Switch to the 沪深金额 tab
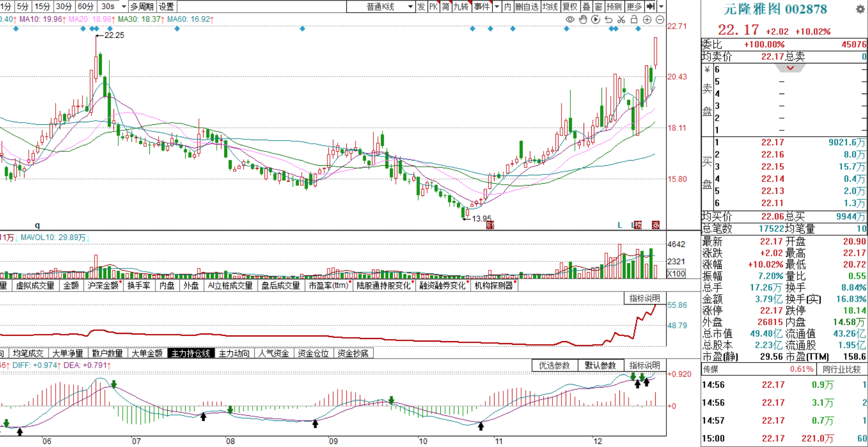868x447 pixels. (103, 285)
